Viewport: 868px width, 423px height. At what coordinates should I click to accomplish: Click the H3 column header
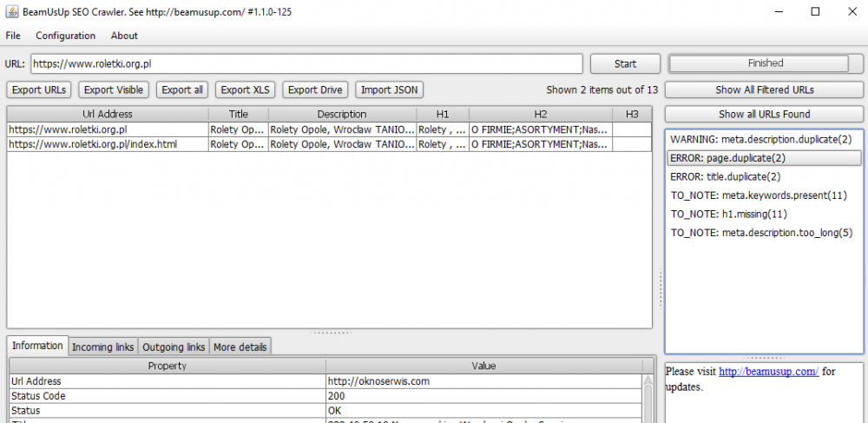[632, 114]
